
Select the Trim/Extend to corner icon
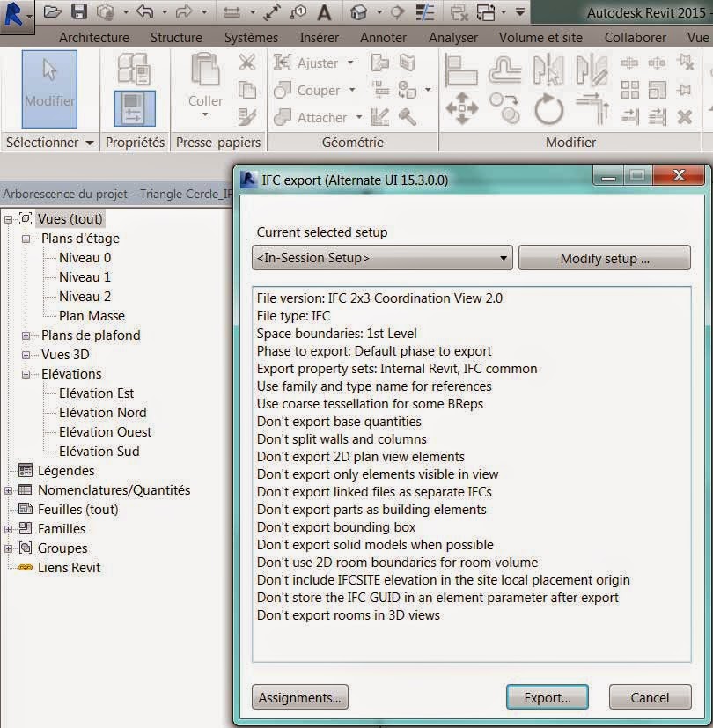[592, 108]
